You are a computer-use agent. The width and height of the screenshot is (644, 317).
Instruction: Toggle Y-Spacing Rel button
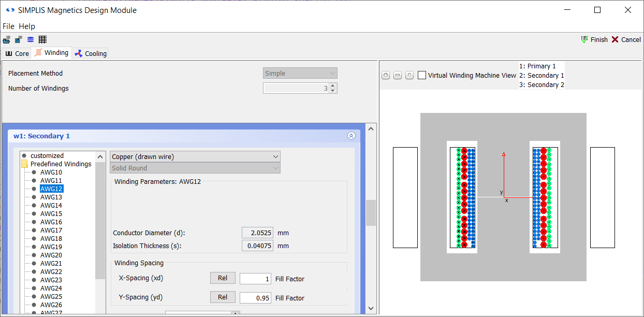pyautogui.click(x=223, y=297)
